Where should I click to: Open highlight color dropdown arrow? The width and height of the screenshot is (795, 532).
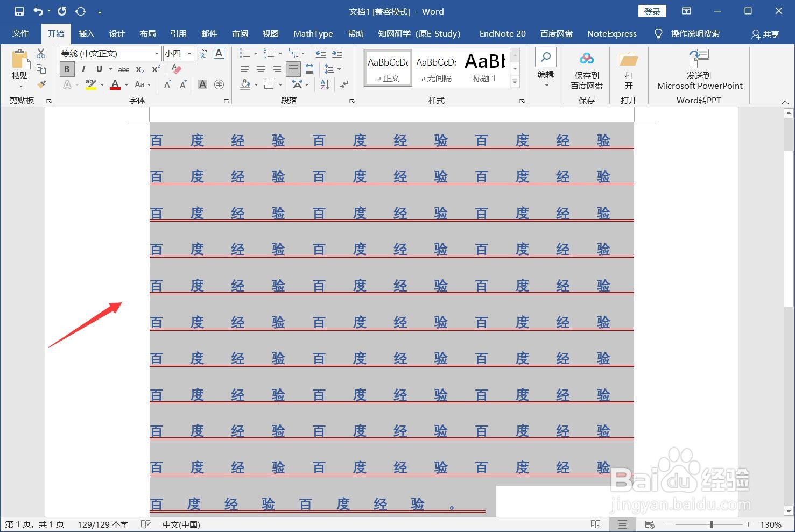coord(102,84)
